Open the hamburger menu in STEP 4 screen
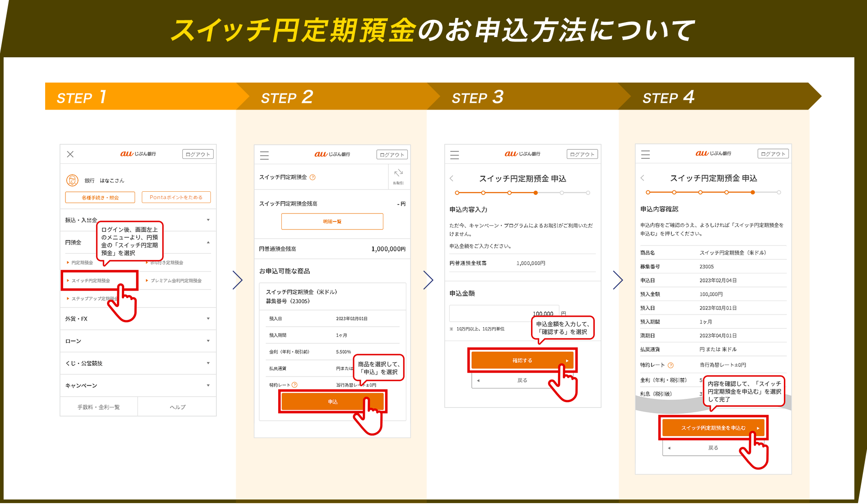 [x=646, y=155]
